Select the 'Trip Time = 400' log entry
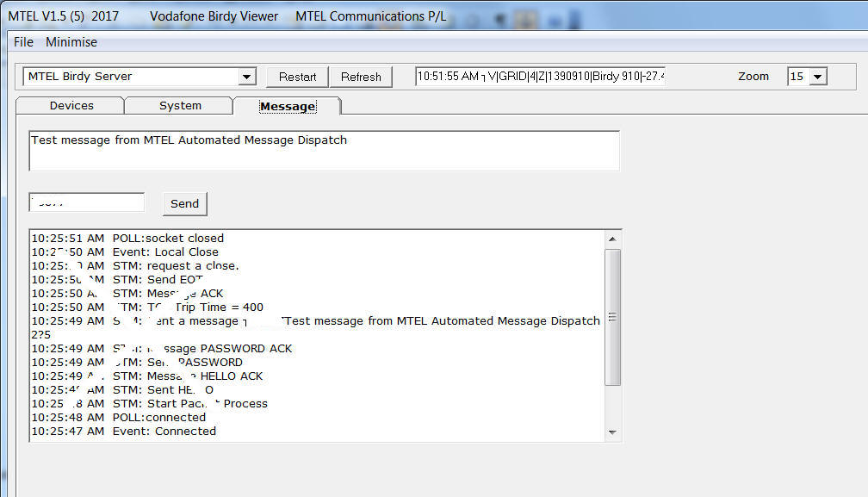This screenshot has width=868, height=497. [x=147, y=308]
